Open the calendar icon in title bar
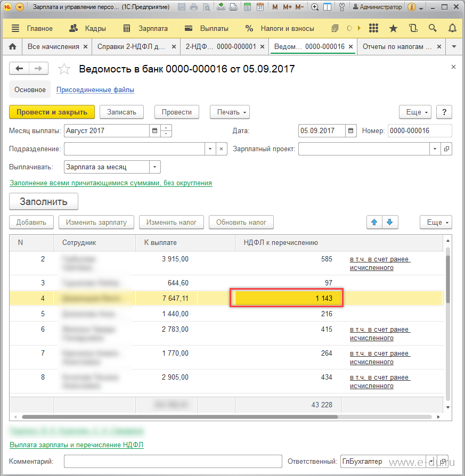Viewport: 465px width, 476px height. [260, 7]
